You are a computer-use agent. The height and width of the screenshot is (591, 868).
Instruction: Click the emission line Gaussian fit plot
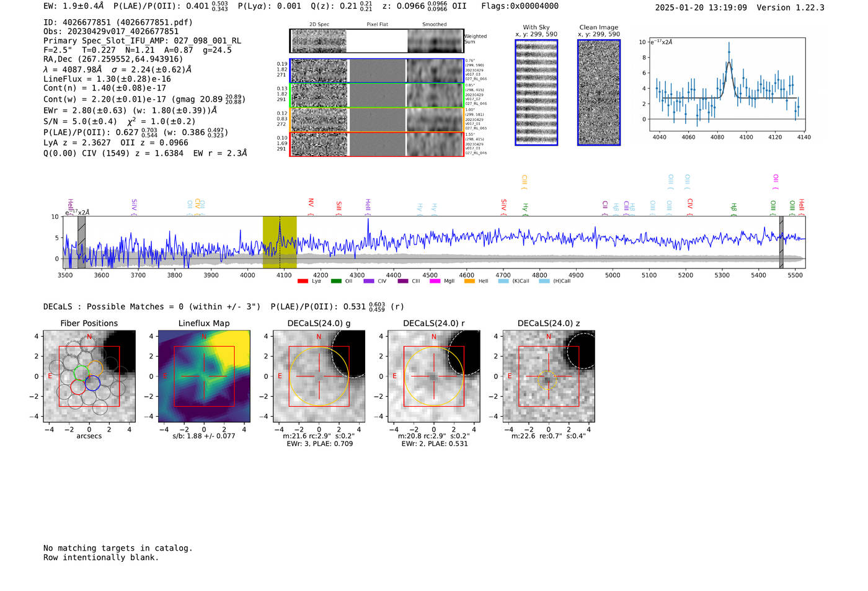point(727,84)
